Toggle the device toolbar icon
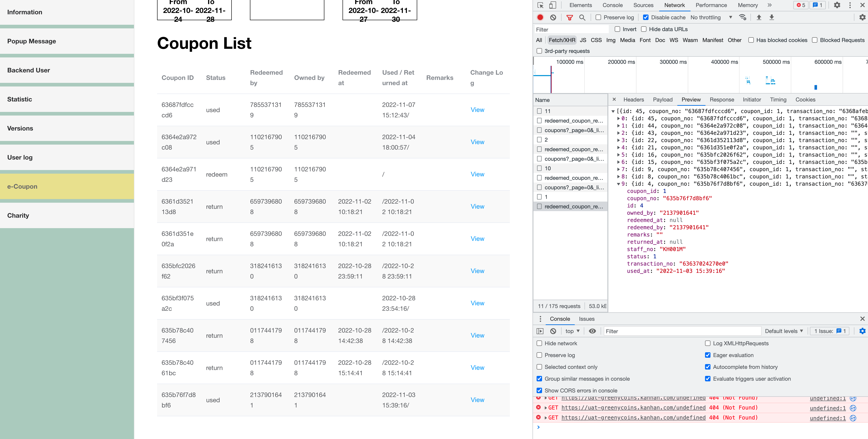868x439 pixels. pos(553,5)
